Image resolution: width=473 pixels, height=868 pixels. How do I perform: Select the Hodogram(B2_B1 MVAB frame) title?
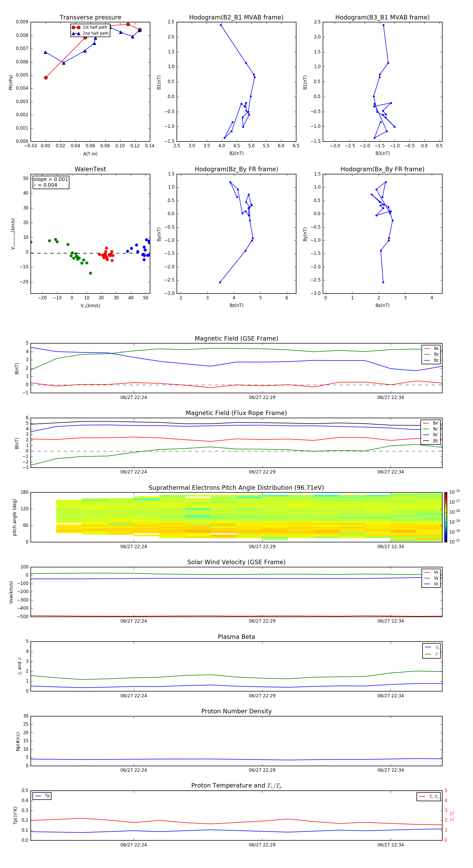236,18
